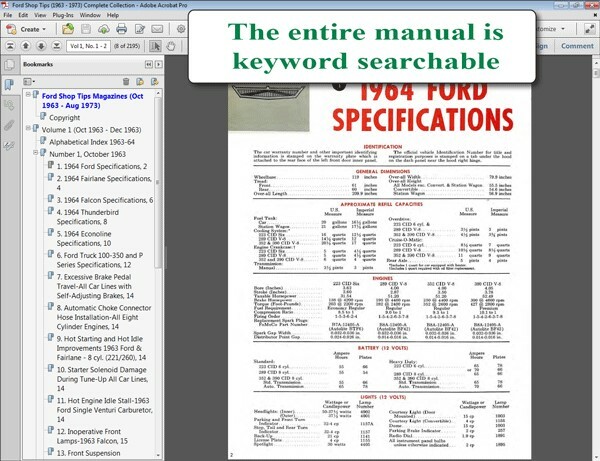Go to last page arrow icon
This screenshot has height=461, width=600.
(x=56, y=46)
